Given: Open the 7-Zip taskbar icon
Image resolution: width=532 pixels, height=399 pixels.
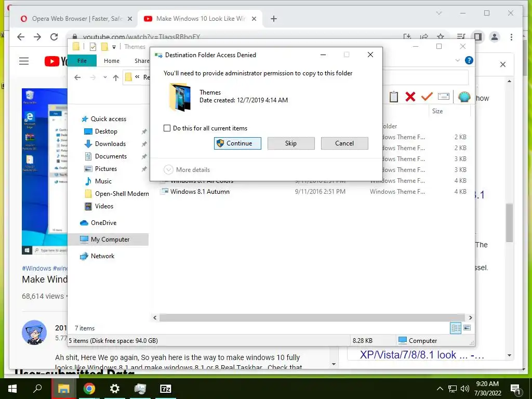Looking at the screenshot, I should 166,389.
